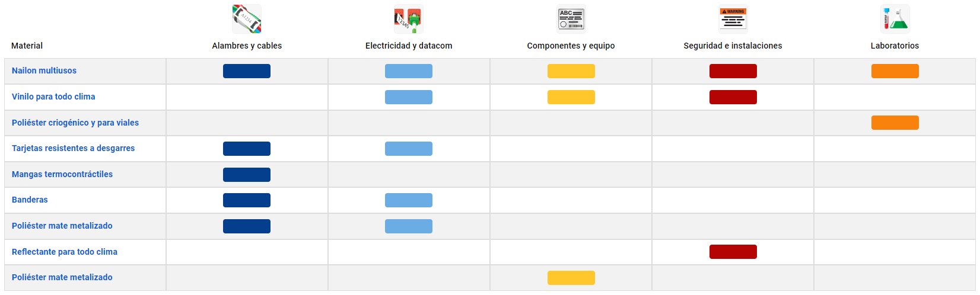Click the Electricidad y datacom icon
Viewport: 980px width, 295px height.
(409, 19)
